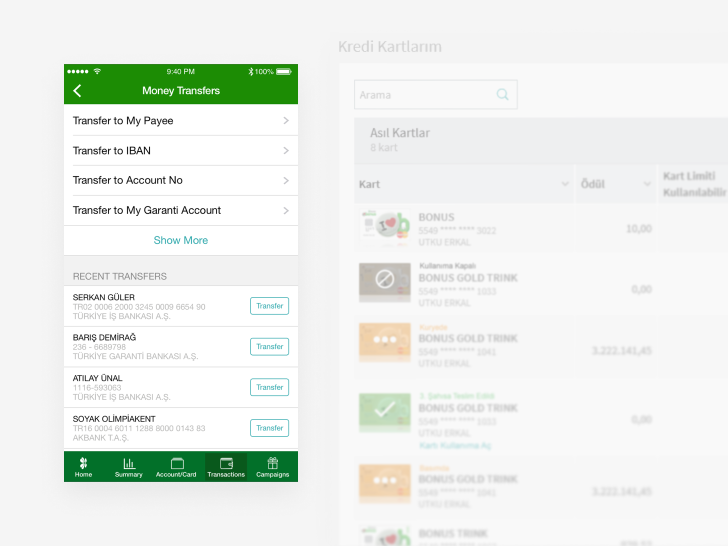The width and height of the screenshot is (728, 546).
Task: Click the Kredi Kartlarım page title
Action: click(390, 46)
